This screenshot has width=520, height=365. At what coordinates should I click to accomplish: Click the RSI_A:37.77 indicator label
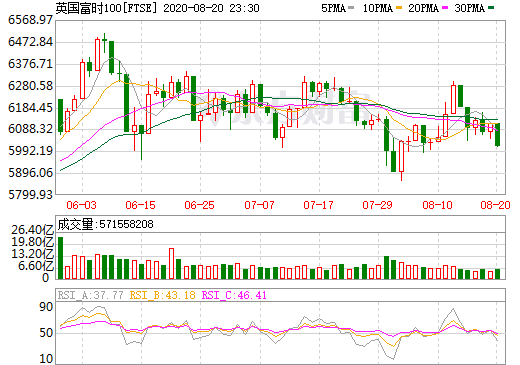[x=90, y=295]
